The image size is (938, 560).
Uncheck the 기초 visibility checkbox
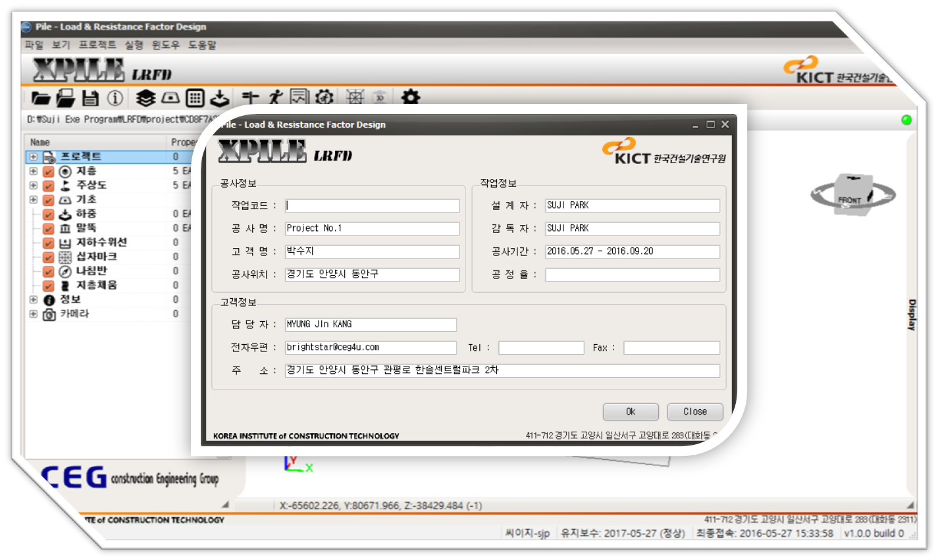48,200
